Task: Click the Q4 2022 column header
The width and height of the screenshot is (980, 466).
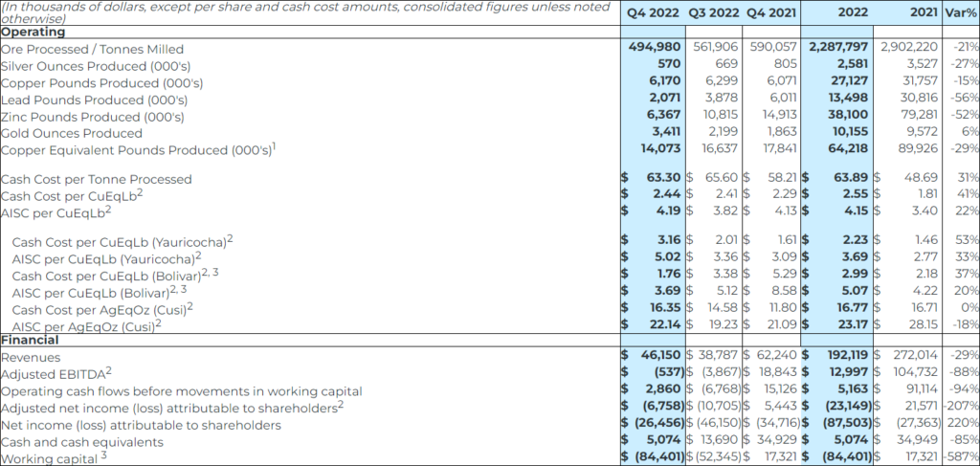Action: click(x=653, y=14)
